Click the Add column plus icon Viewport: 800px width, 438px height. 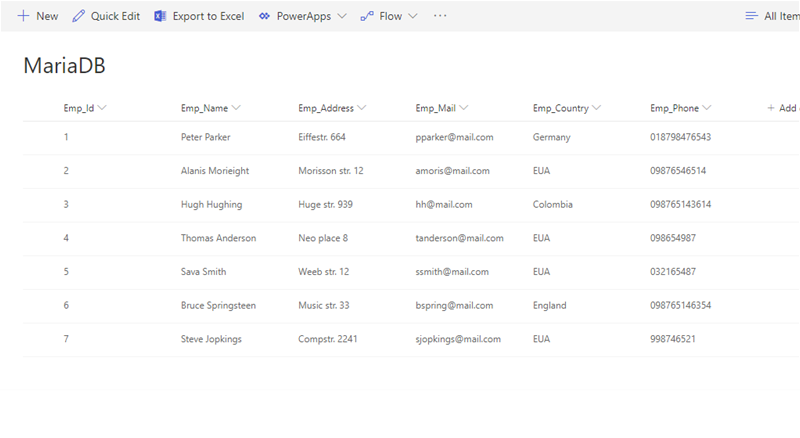[771, 108]
